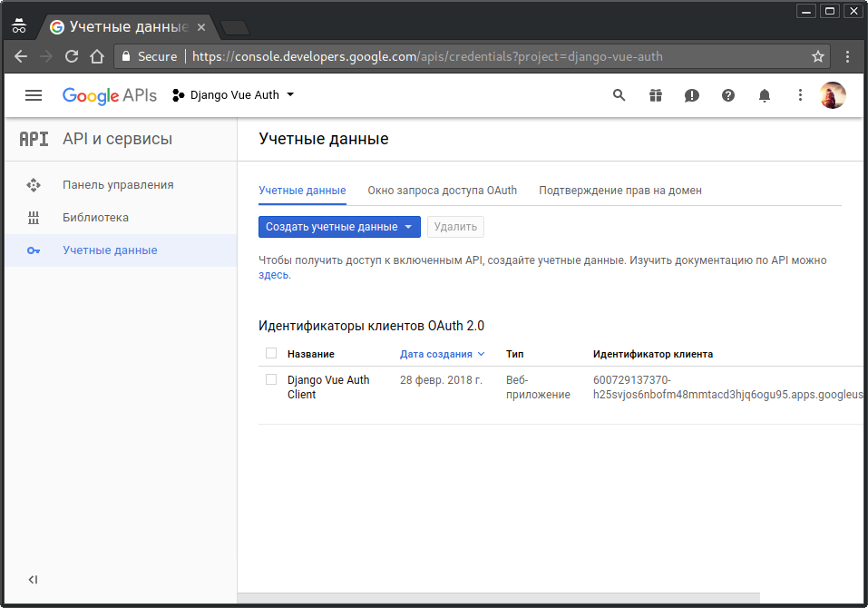Click the search magnifier icon
Viewport: 868px width, 608px height.
coord(619,95)
